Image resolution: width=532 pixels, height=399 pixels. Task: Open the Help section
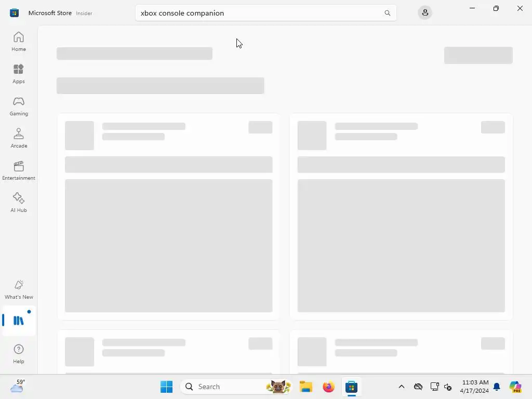pos(19,354)
